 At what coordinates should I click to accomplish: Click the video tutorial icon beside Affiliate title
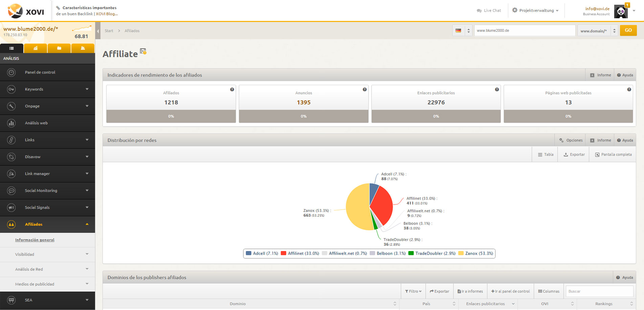click(143, 51)
